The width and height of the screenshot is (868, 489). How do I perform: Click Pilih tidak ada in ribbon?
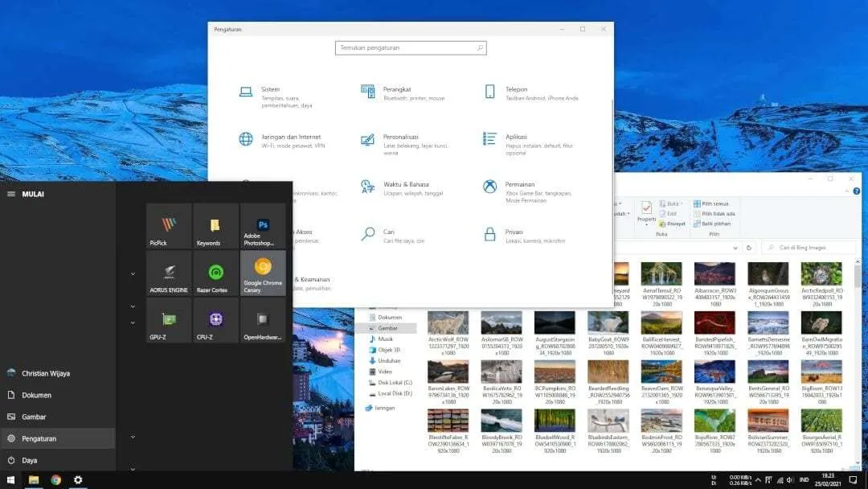click(x=714, y=214)
